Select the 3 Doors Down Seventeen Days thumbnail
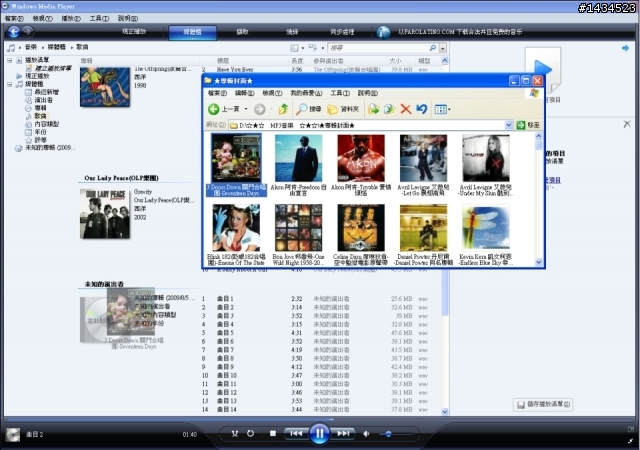 pos(236,165)
